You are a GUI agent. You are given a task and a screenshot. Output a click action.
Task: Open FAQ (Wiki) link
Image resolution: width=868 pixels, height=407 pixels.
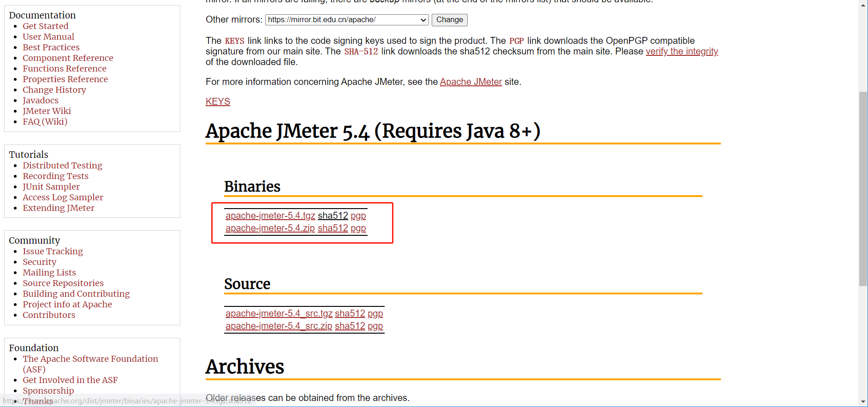(x=45, y=122)
